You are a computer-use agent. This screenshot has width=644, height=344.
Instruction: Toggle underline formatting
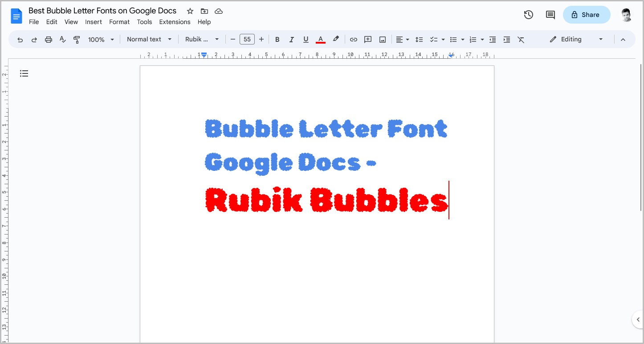pyautogui.click(x=306, y=40)
